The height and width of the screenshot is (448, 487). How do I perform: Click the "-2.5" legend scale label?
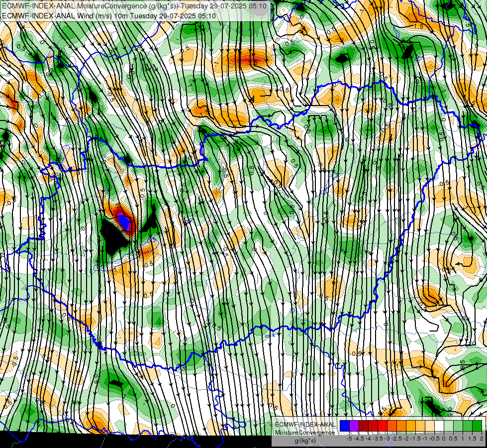(x=396, y=439)
